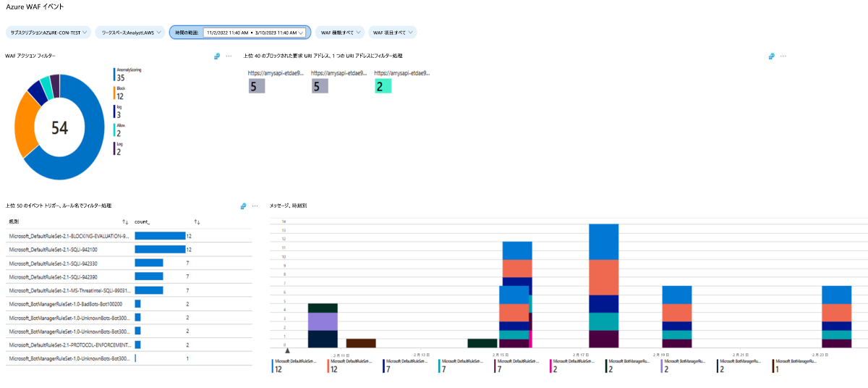Sort the 規則 column using its arrows

click(x=125, y=222)
